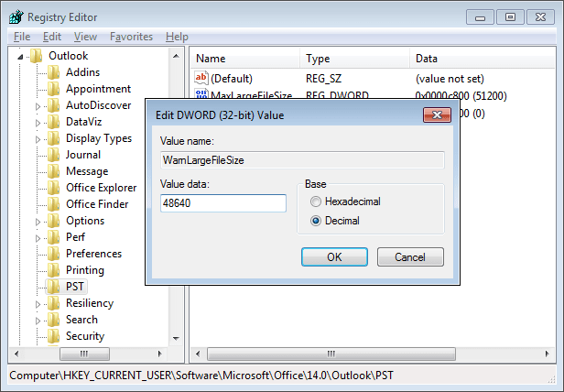The width and height of the screenshot is (564, 392).
Task: Select the Decimal base option
Action: coord(316,221)
